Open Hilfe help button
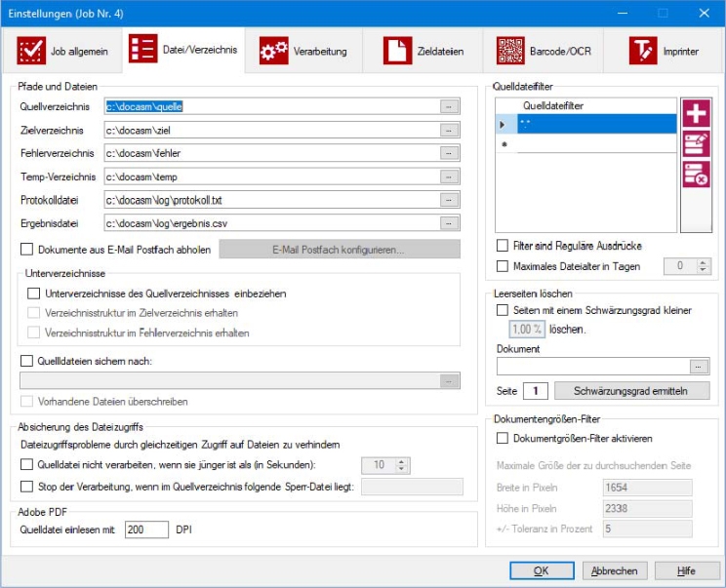Viewport: 726px width, 588px height. (x=686, y=571)
